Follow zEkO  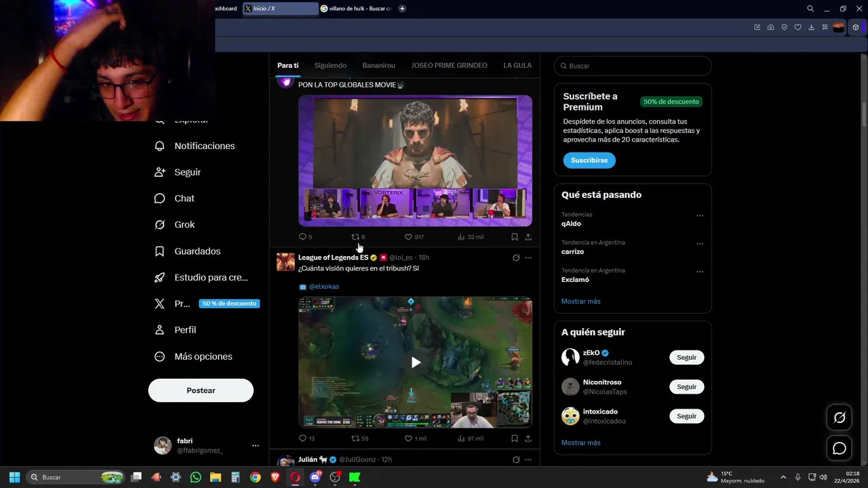686,357
